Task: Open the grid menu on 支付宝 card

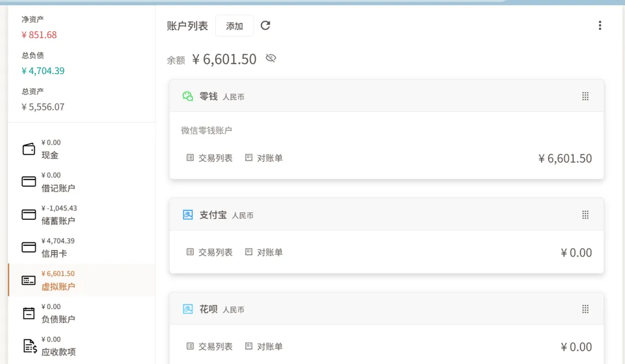Action: pyautogui.click(x=585, y=215)
